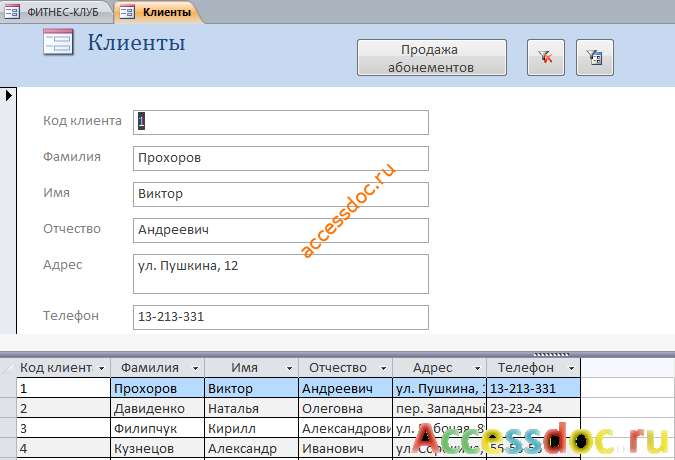Click cell Кузнецов in the datasheet
The image size is (675, 460).
(x=158, y=448)
